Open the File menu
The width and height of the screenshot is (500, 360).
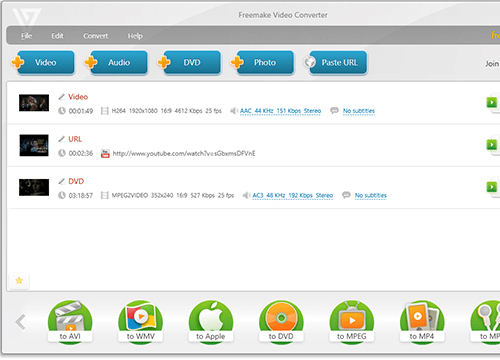[26, 36]
